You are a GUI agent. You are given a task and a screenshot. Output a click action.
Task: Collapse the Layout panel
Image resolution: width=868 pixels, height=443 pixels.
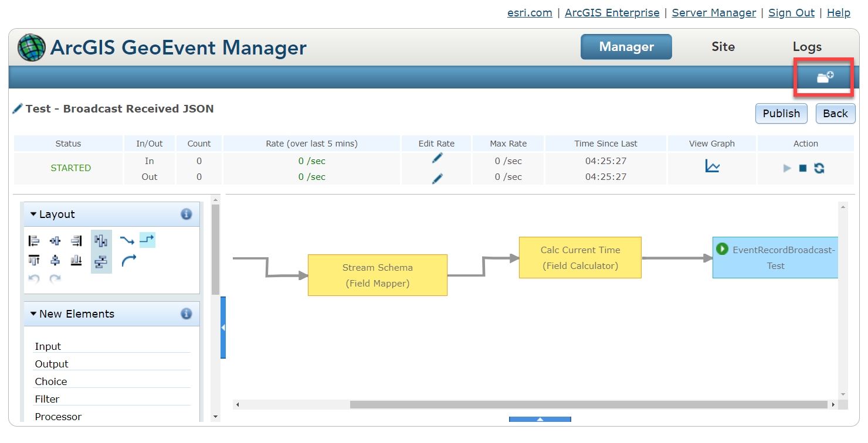point(33,214)
